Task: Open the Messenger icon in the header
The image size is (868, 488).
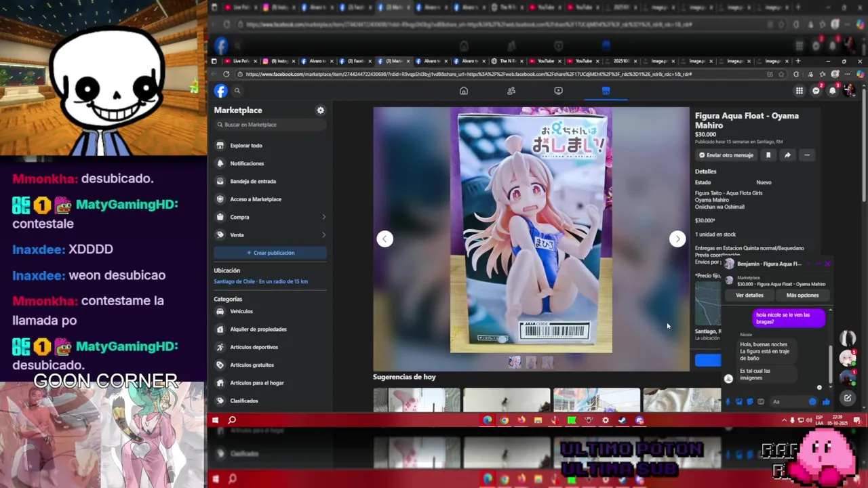Action: click(816, 91)
